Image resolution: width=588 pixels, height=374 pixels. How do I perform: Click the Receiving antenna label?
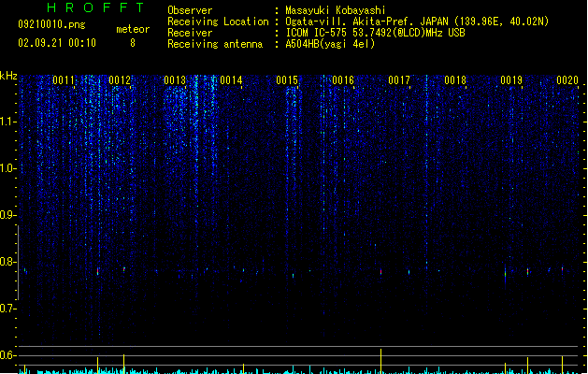[x=215, y=44]
